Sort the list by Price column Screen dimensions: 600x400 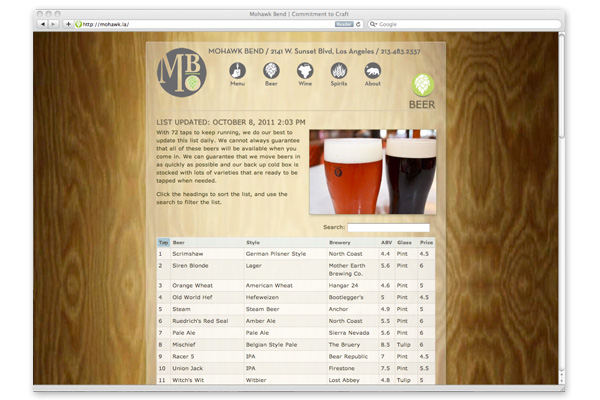(426, 242)
